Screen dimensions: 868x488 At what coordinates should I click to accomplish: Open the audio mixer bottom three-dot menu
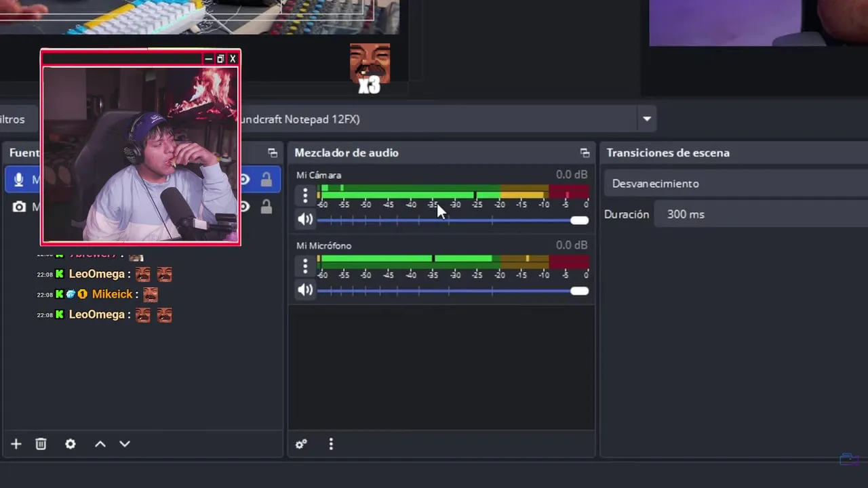tap(331, 444)
